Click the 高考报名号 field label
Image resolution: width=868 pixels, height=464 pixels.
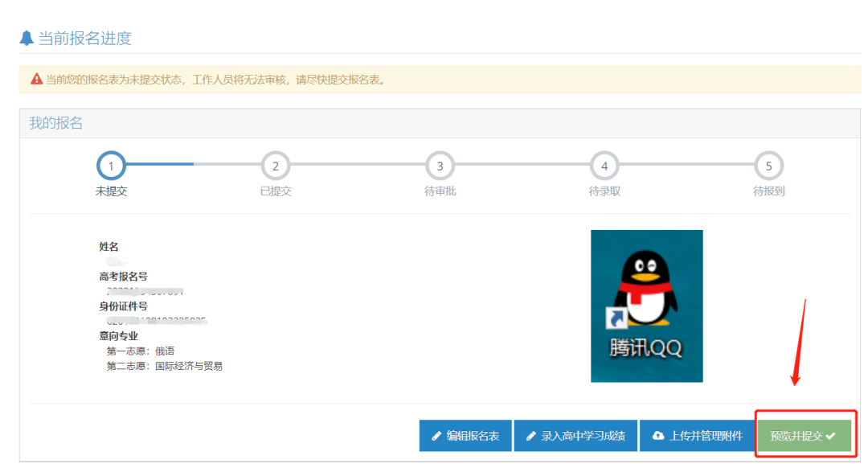point(124,277)
